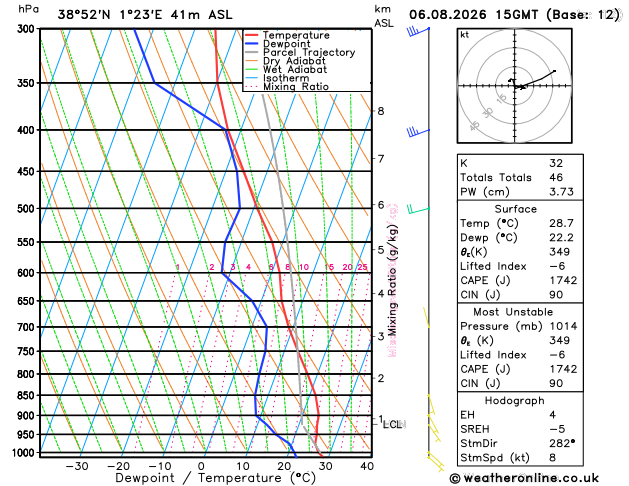
Task: Click the hodograph wind trace plot
Action: tap(532, 80)
